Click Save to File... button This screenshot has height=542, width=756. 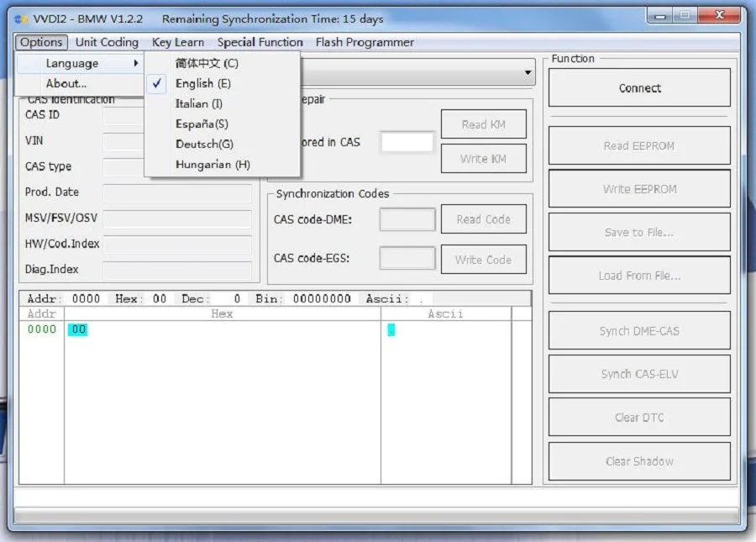639,233
